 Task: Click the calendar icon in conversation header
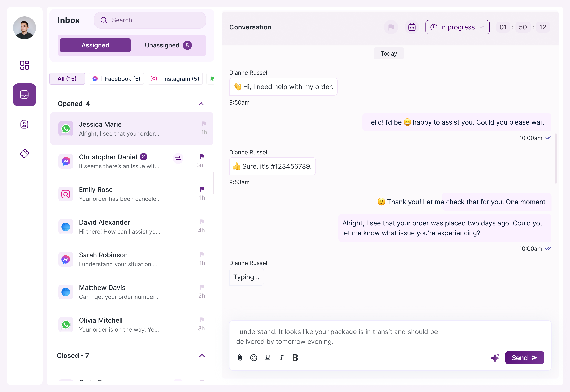coord(412,27)
